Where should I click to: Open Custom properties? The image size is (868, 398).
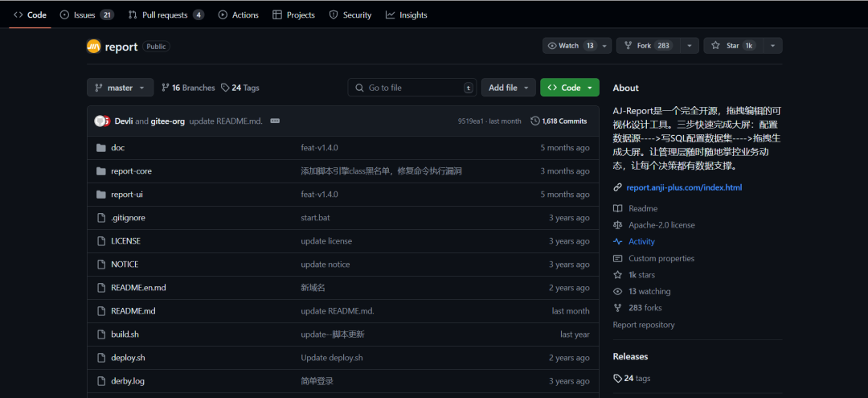(x=661, y=259)
